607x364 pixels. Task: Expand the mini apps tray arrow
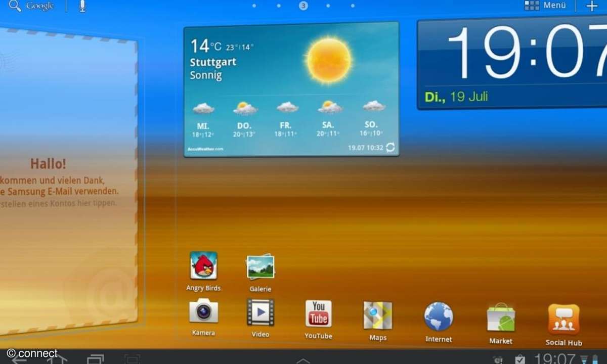(x=303, y=360)
